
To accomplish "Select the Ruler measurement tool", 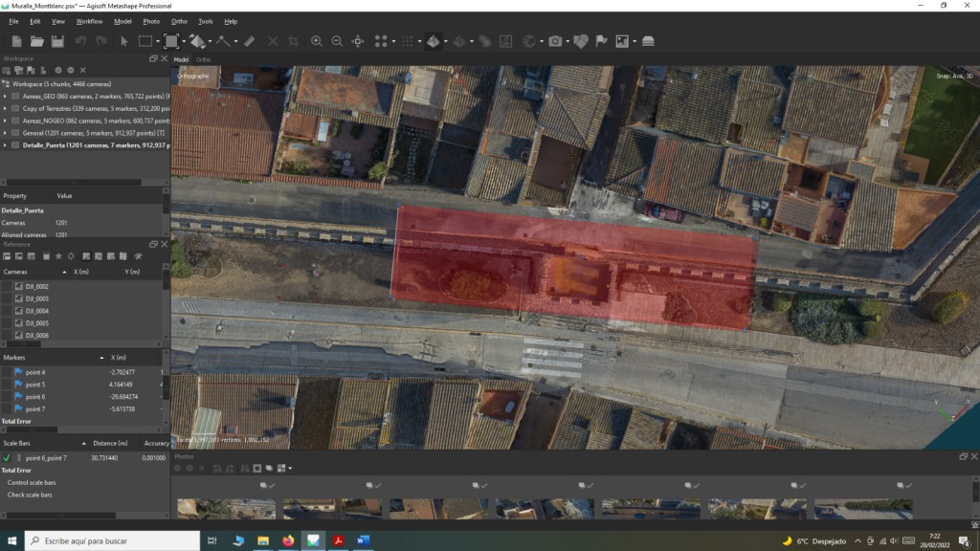I will (249, 41).
